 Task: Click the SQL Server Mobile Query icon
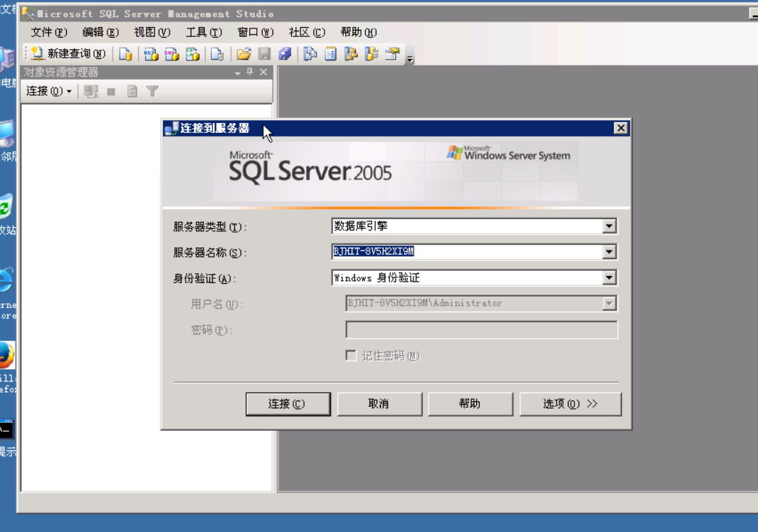tap(217, 53)
